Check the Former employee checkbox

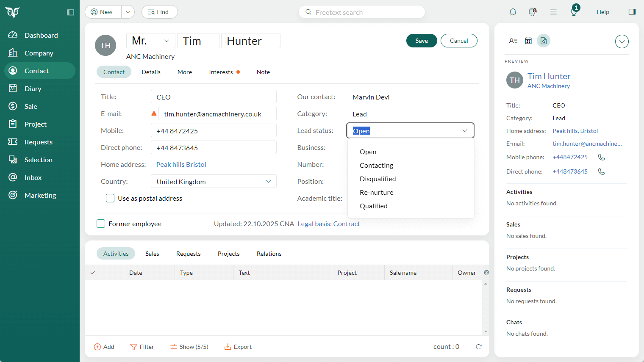[101, 224]
